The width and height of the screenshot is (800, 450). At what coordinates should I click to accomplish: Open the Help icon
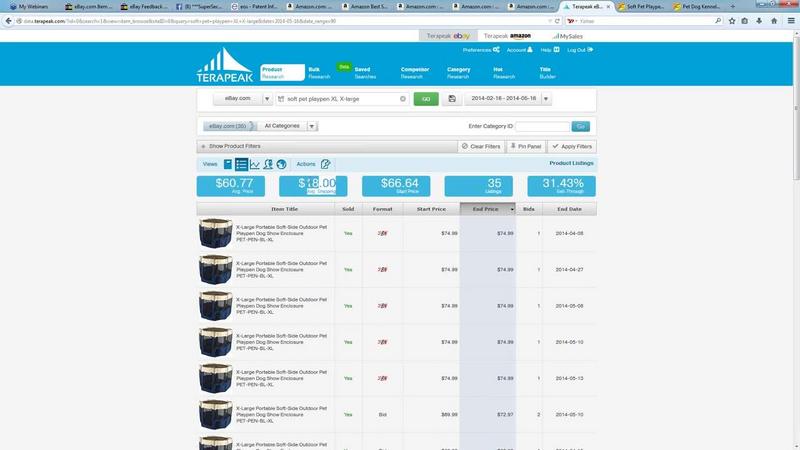coord(556,49)
